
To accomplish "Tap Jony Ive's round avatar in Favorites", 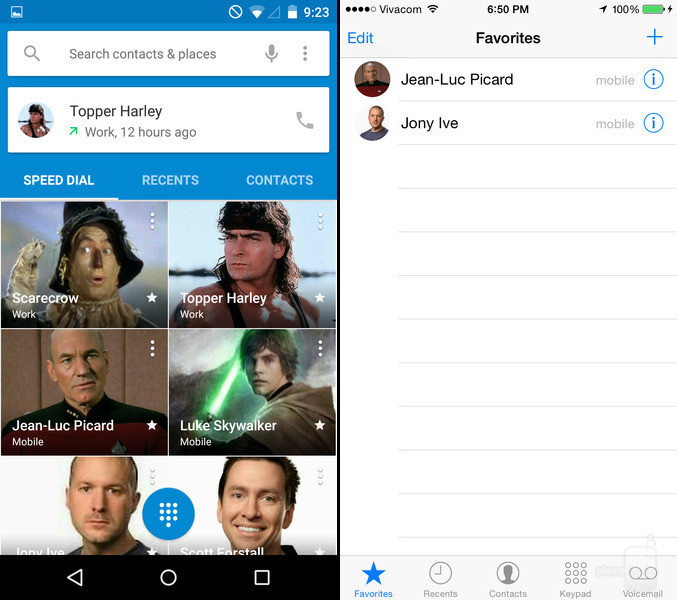I will pyautogui.click(x=372, y=123).
